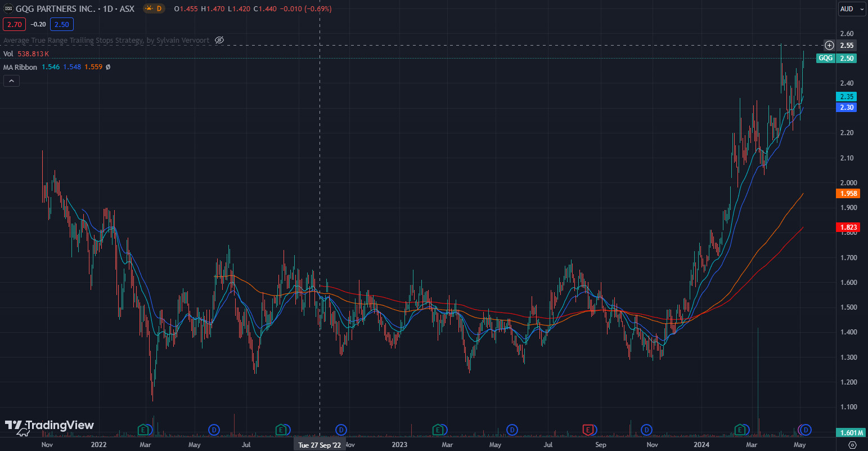This screenshot has width=868, height=451.
Task: Click the green 1.601M volume scale label
Action: click(x=851, y=432)
